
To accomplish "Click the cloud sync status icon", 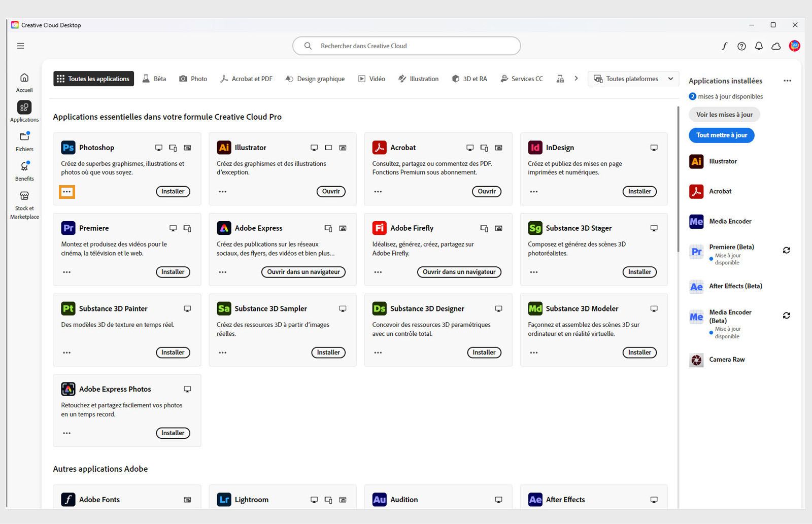I will point(776,46).
